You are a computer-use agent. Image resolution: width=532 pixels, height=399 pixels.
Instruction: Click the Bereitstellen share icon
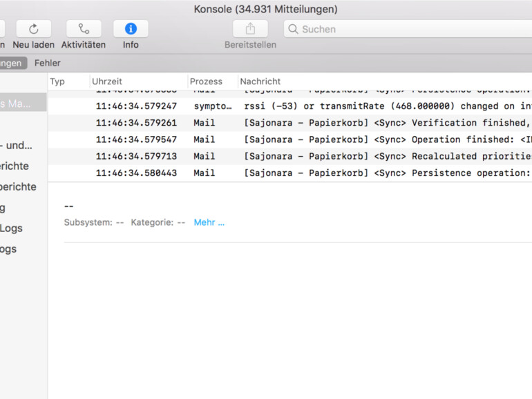coord(250,29)
